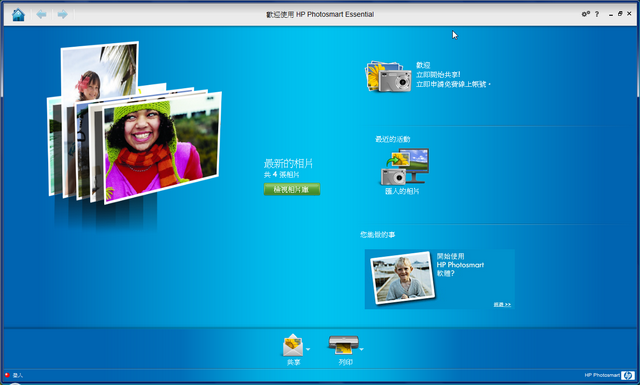Click the camera and photos welcome icon
Viewport: 640px width, 385px height.
pyautogui.click(x=388, y=76)
